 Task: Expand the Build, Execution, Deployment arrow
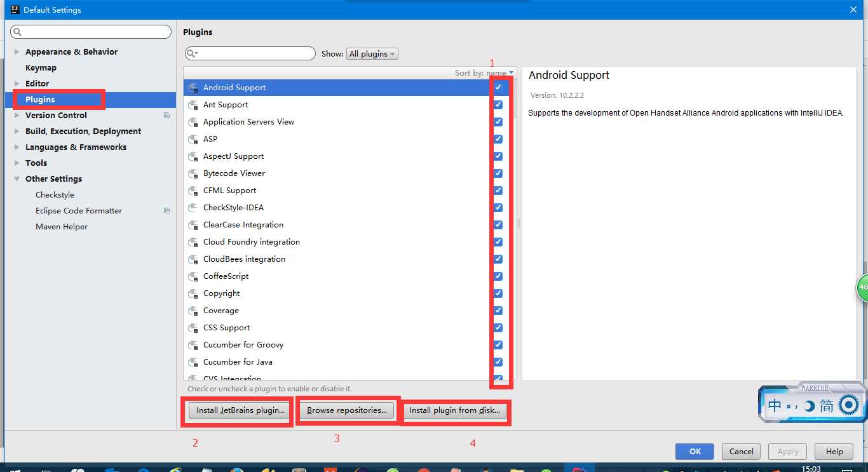tap(17, 131)
